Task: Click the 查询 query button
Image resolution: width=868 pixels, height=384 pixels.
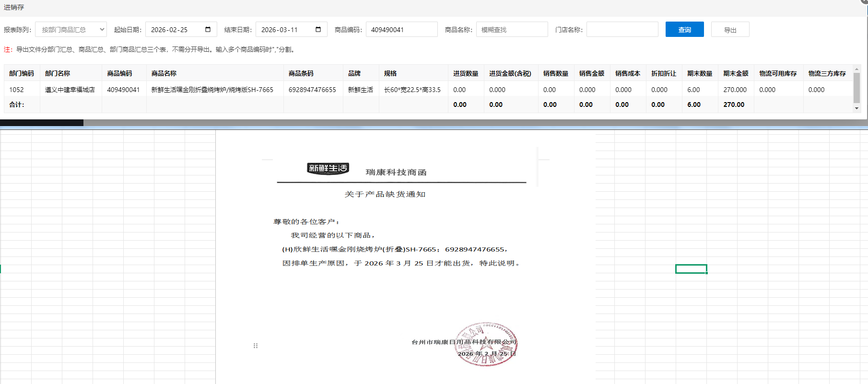Action: point(684,30)
